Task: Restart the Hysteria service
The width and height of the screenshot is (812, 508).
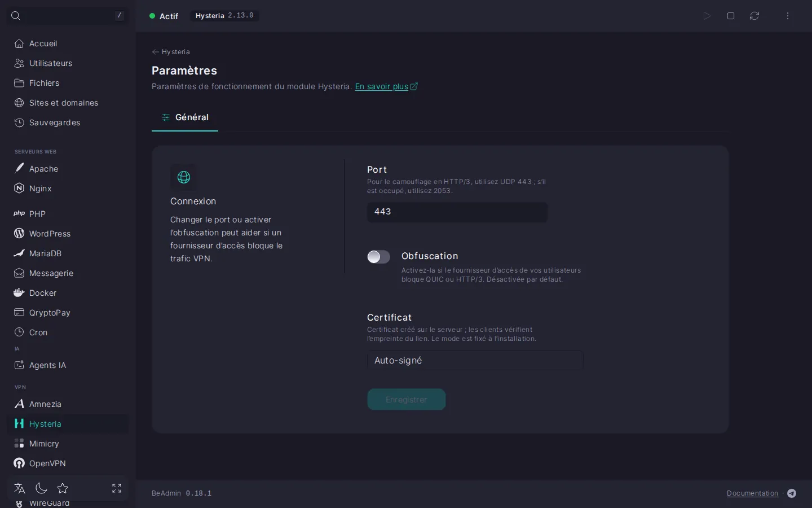Action: point(754,16)
